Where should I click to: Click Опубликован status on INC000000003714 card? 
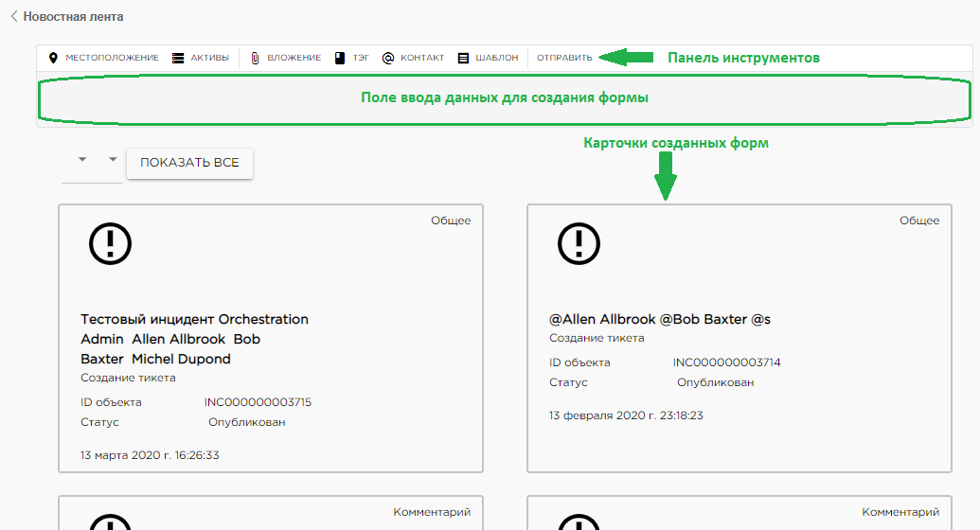point(716,382)
